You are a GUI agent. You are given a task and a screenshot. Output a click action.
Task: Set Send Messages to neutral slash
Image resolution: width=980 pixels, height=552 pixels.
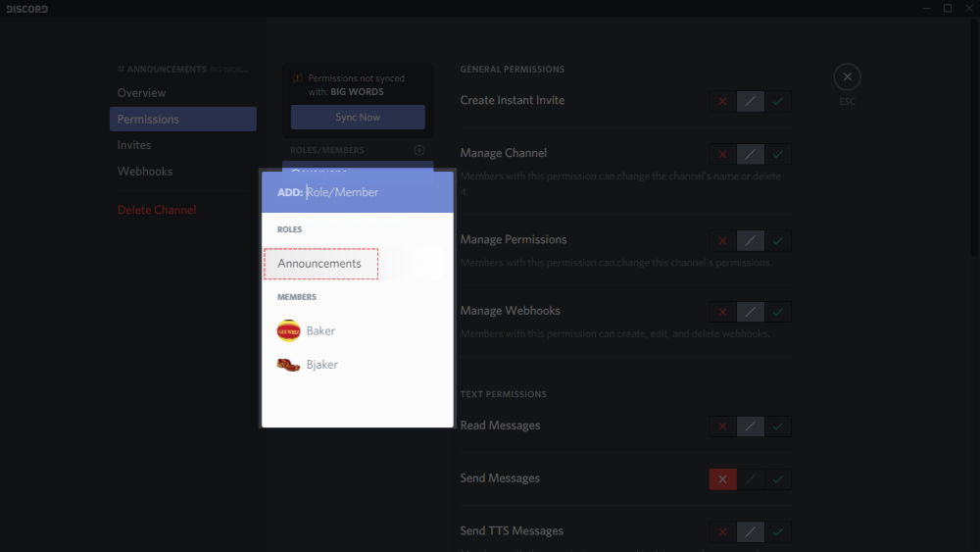[750, 479]
